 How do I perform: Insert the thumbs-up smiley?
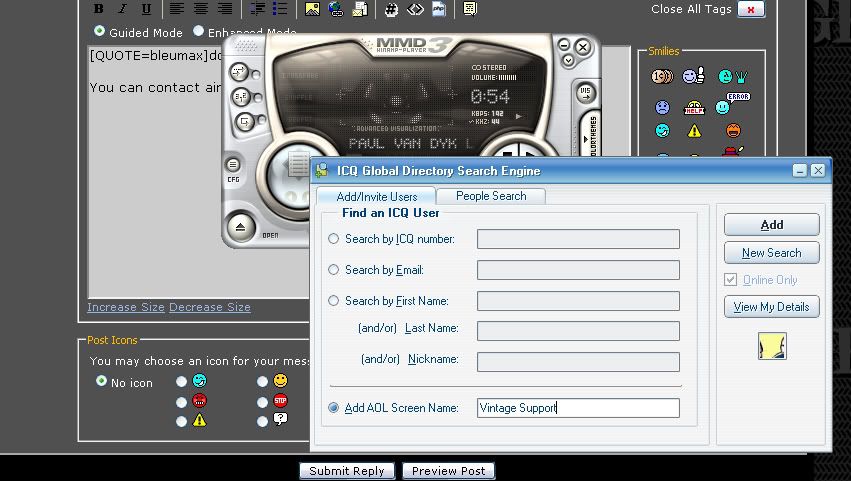coord(694,75)
